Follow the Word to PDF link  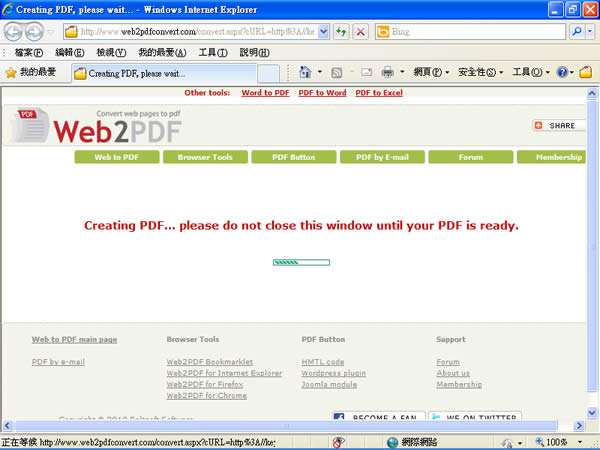pos(265,93)
